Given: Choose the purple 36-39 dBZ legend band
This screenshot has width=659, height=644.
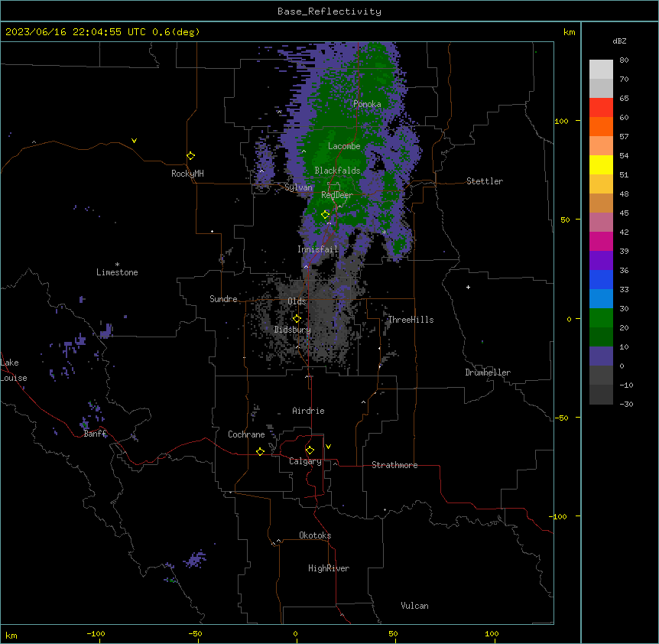Looking at the screenshot, I should 601,261.
